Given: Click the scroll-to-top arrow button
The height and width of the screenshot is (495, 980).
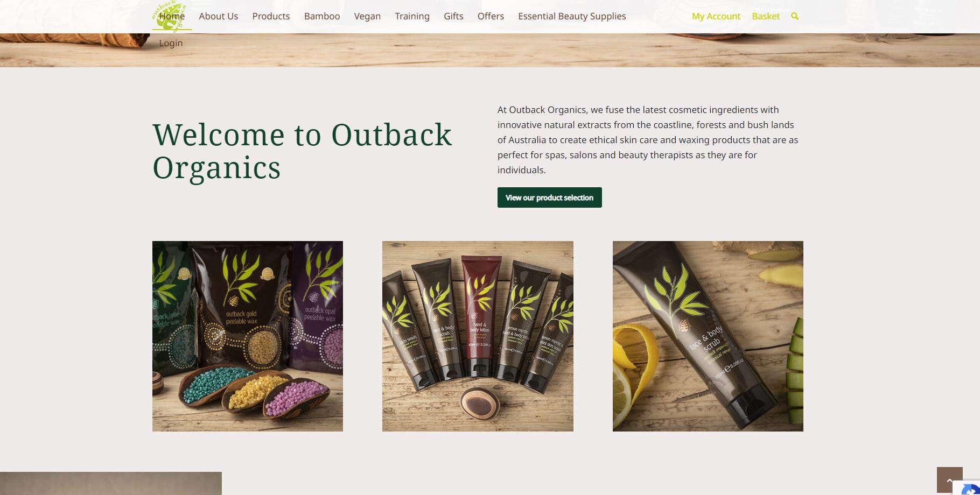Looking at the screenshot, I should click(949, 480).
